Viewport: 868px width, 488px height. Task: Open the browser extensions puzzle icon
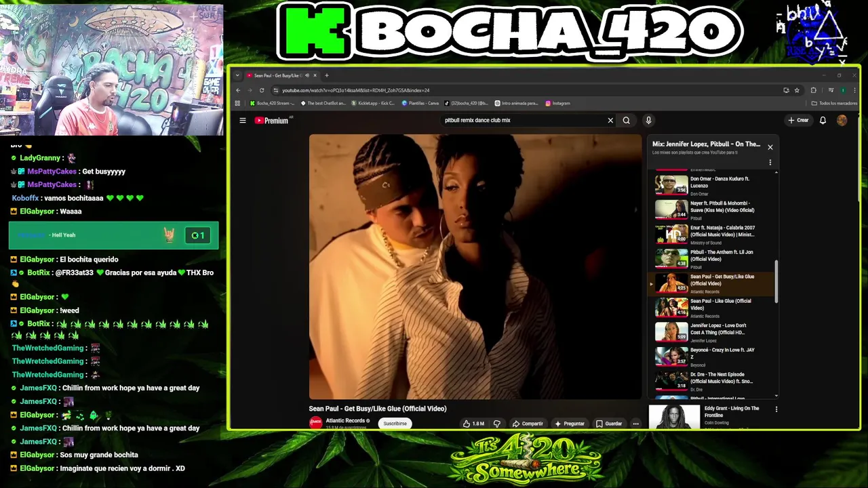[x=814, y=90]
